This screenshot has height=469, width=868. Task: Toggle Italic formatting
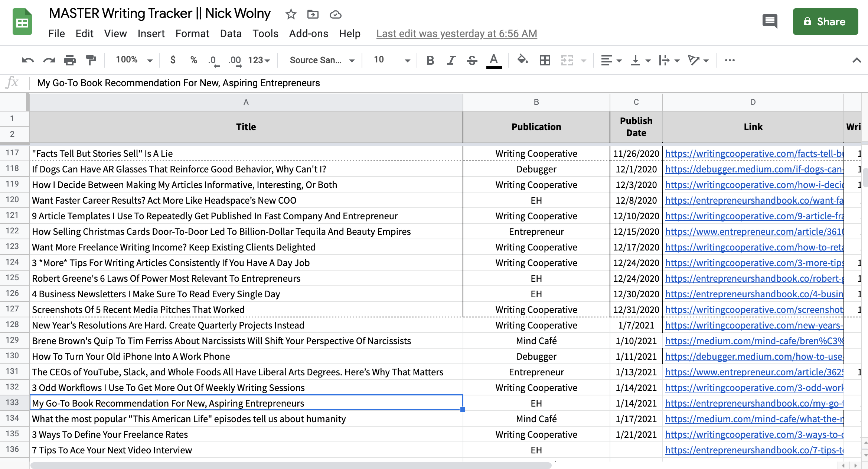coord(451,60)
